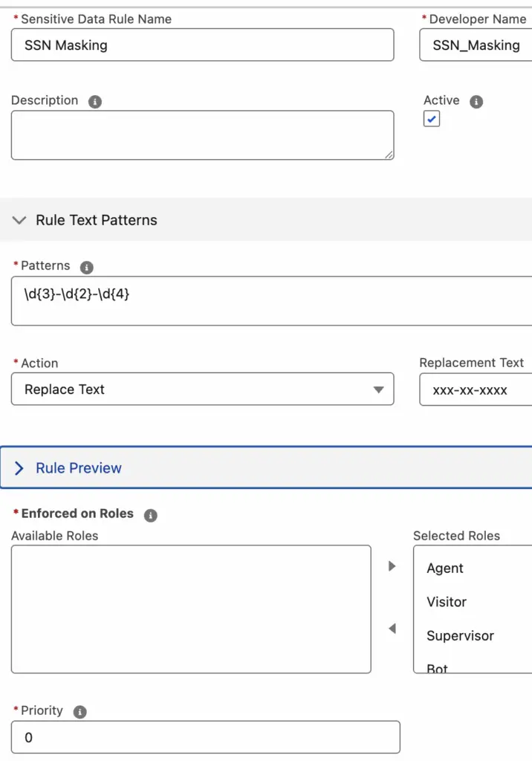Viewport: 532px width, 761px height.
Task: Collapse the Rule Text Patterns section
Action: 19,220
